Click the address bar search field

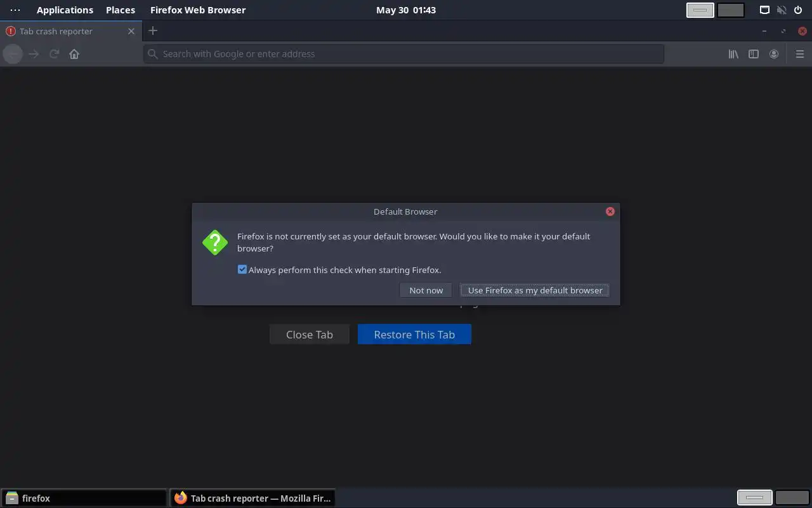(x=403, y=54)
